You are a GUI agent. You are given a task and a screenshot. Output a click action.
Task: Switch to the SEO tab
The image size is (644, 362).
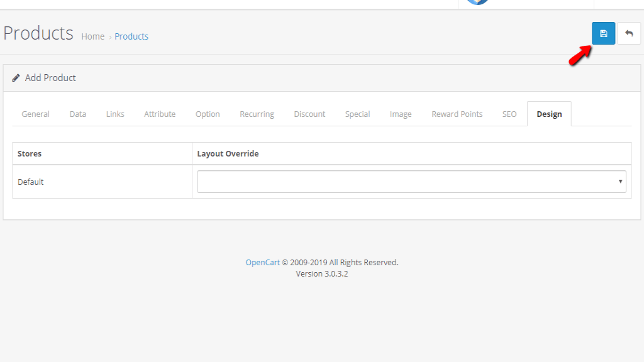coord(509,114)
